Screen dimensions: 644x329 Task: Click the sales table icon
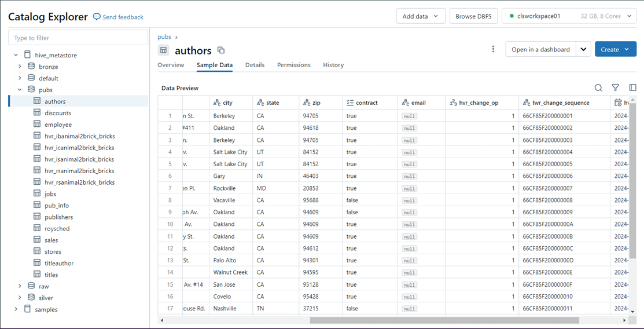click(x=37, y=240)
